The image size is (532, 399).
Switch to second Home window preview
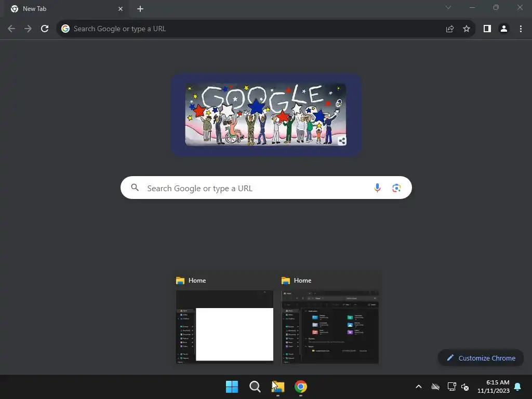(x=330, y=320)
